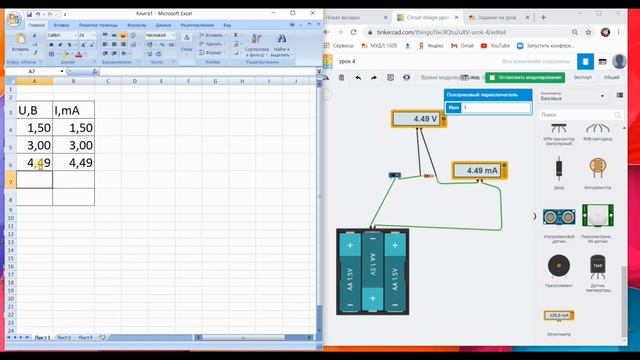Save the Excel workbook from quick access toolbar

pyautogui.click(x=29, y=14)
